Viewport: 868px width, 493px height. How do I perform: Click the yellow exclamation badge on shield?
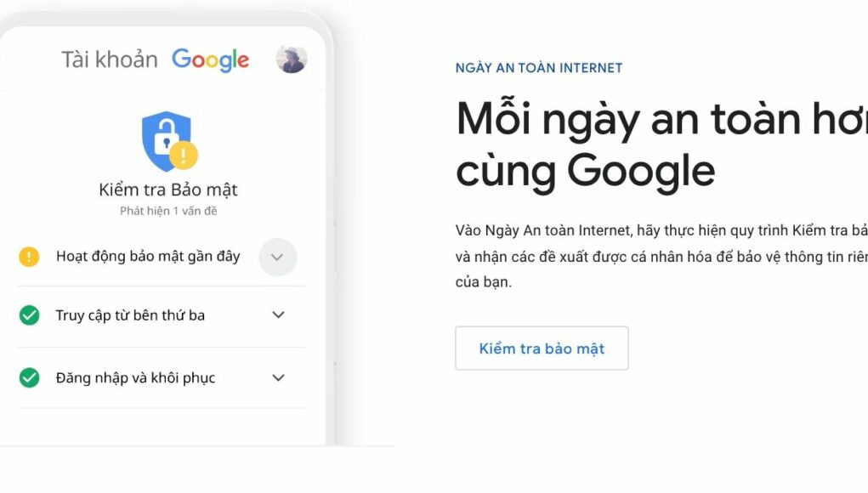184,156
